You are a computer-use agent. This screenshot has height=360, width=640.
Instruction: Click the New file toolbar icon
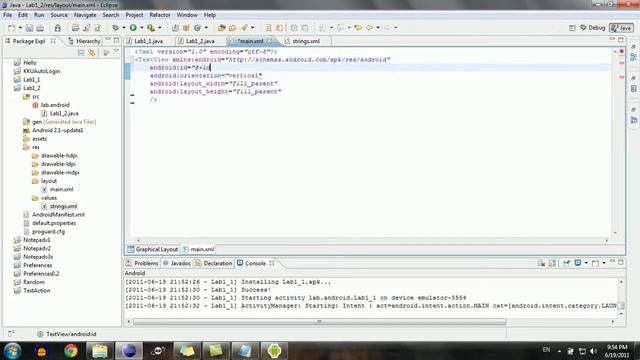11,28
